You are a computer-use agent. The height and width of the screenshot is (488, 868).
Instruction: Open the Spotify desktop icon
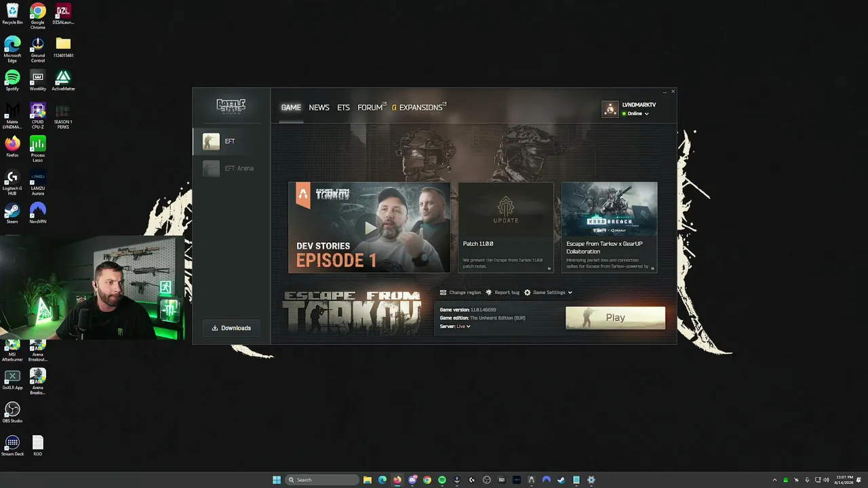coord(12,81)
